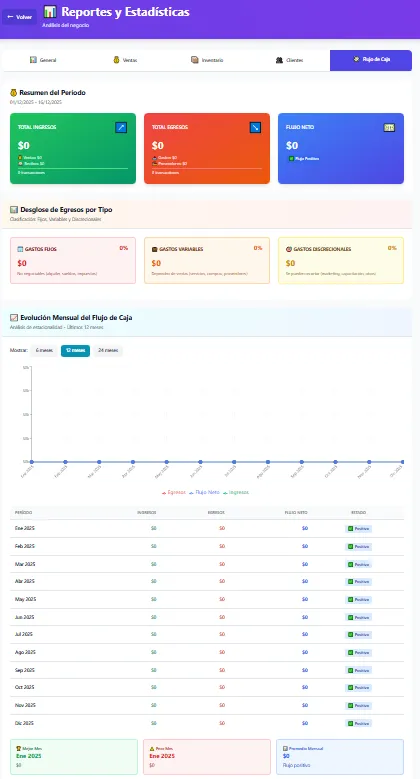Show the last 6 meses in chart
This screenshot has width=420, height=779.
click(x=44, y=350)
